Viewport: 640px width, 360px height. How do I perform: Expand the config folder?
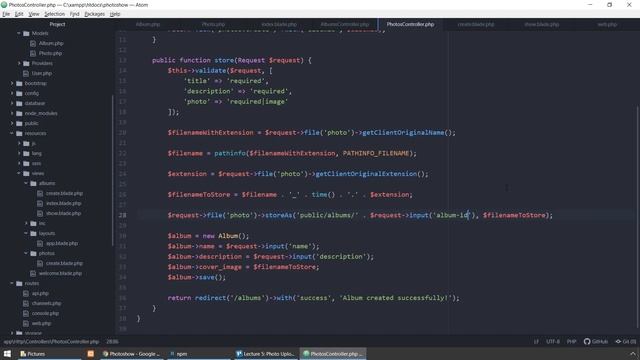tap(12, 93)
